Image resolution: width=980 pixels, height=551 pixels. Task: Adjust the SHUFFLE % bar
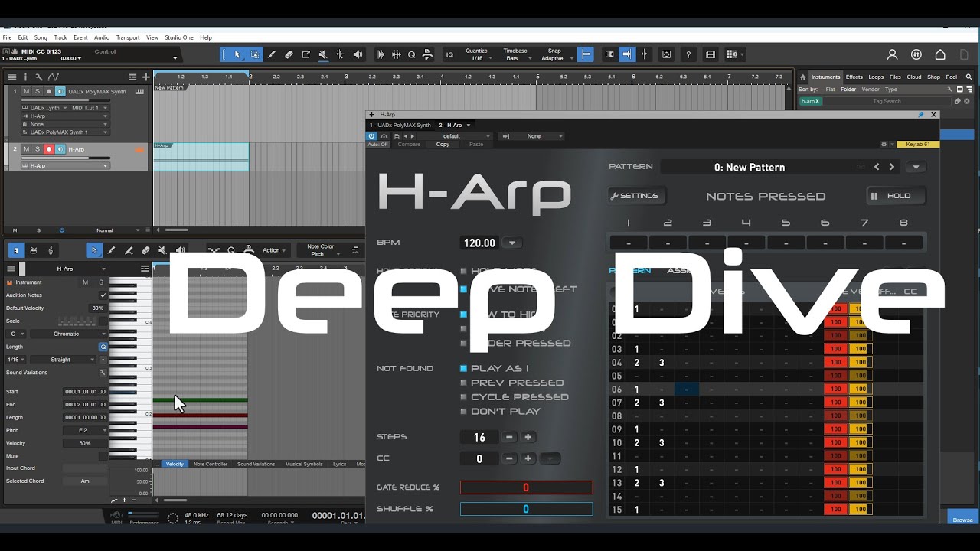[x=526, y=509]
